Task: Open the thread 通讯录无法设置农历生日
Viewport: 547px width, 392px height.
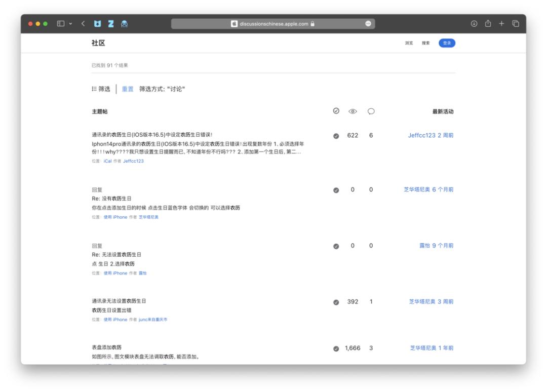Action: coord(119,301)
